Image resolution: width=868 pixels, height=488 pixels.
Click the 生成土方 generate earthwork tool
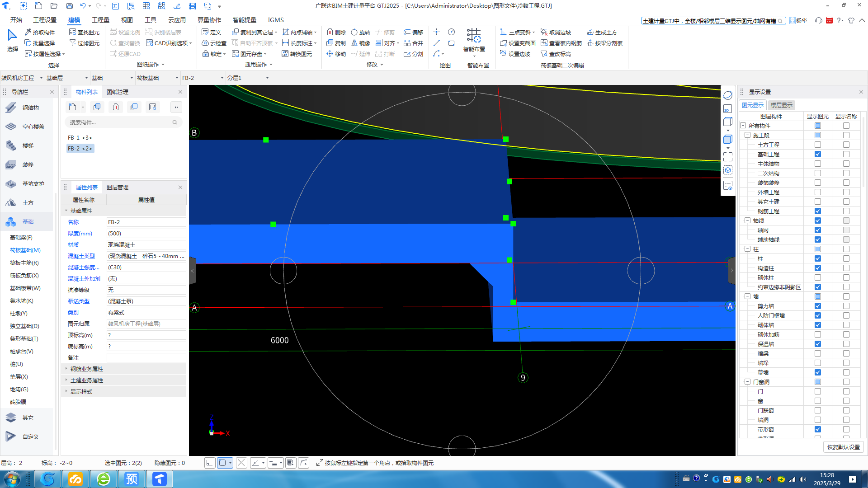click(x=602, y=32)
